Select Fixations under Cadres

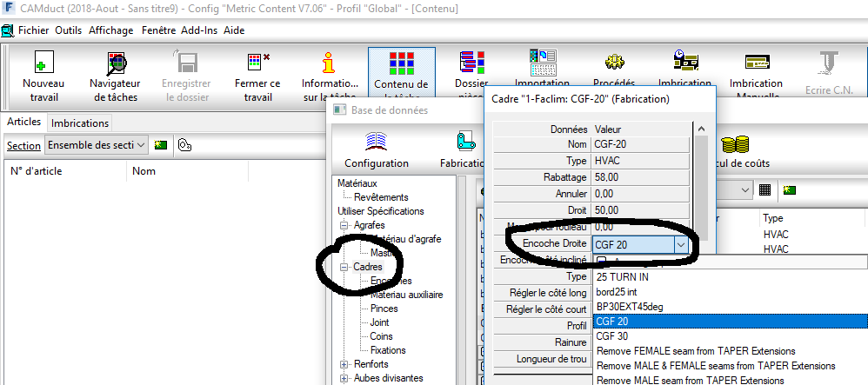388,350
